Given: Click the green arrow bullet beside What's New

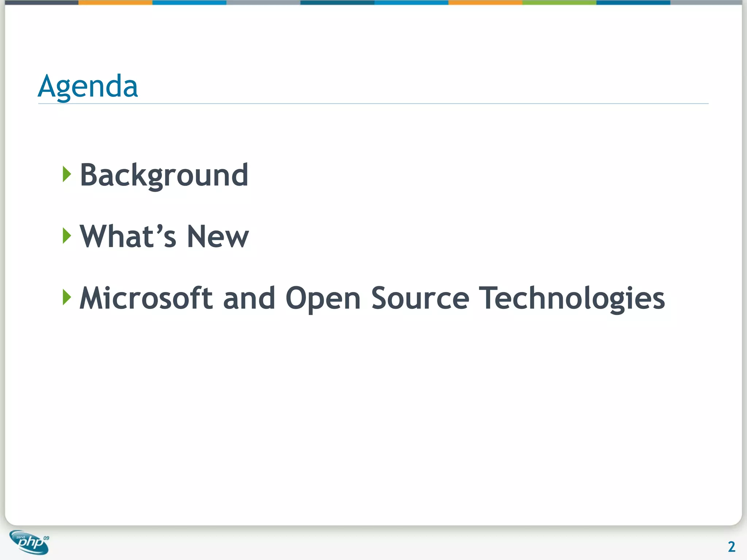Looking at the screenshot, I should pos(67,236).
